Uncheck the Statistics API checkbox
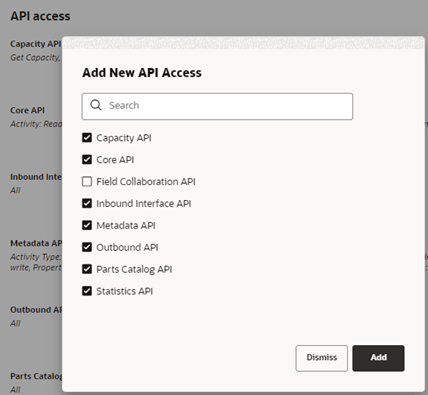 [87, 291]
